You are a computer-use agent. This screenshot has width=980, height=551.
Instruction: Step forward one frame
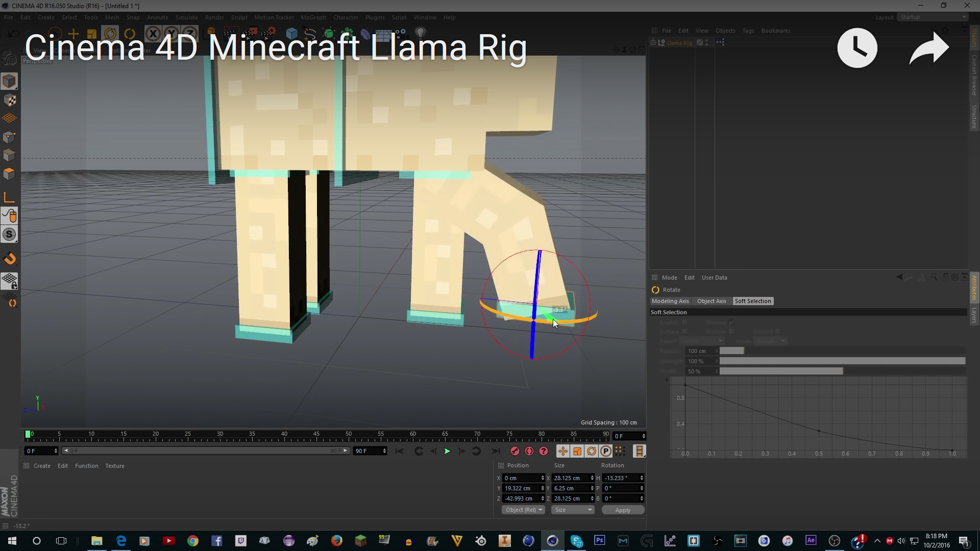(x=461, y=451)
